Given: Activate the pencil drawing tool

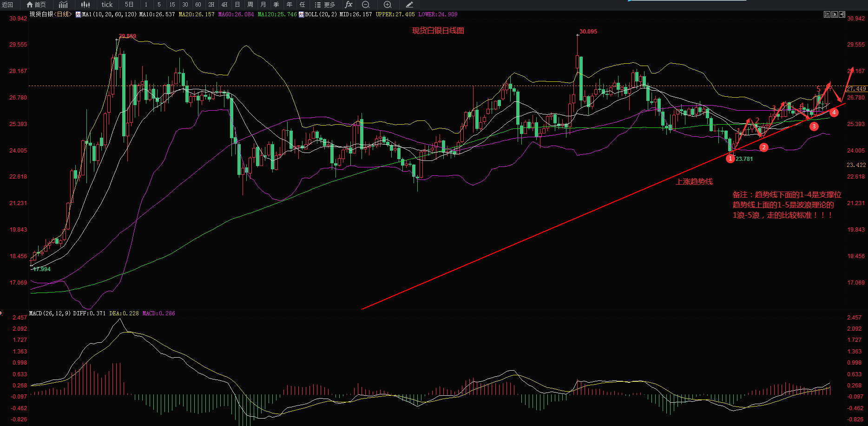Looking at the screenshot, I should click(409, 5).
